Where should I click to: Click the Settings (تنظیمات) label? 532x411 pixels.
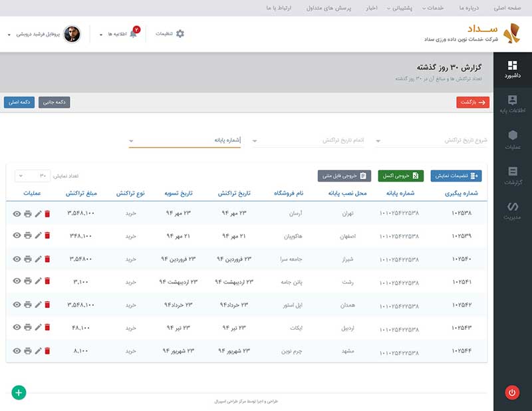click(164, 34)
